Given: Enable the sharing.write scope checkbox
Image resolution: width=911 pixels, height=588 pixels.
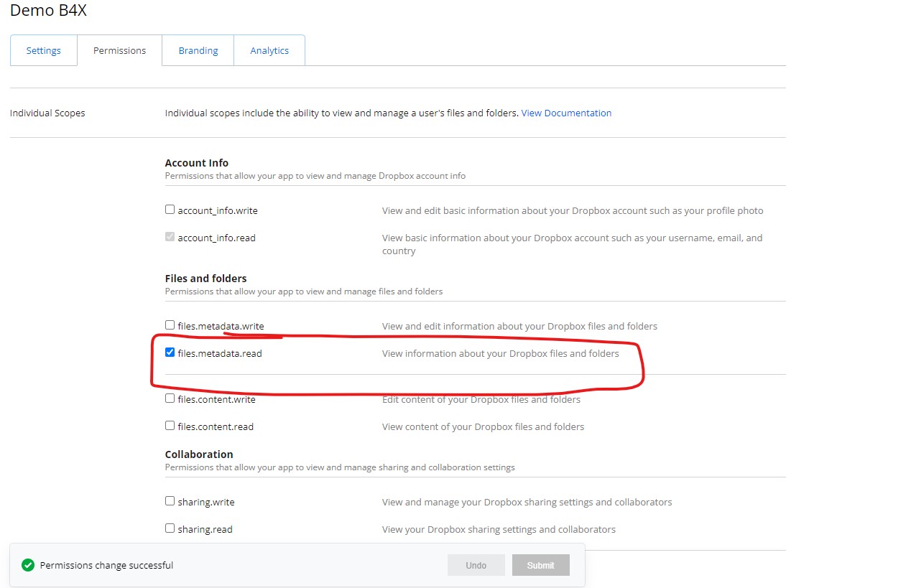Looking at the screenshot, I should click(170, 501).
